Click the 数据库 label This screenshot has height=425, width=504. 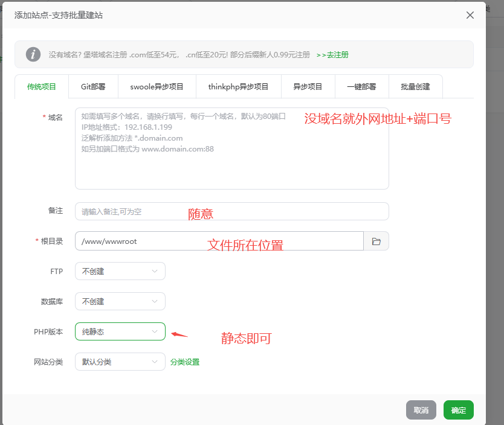coord(52,302)
